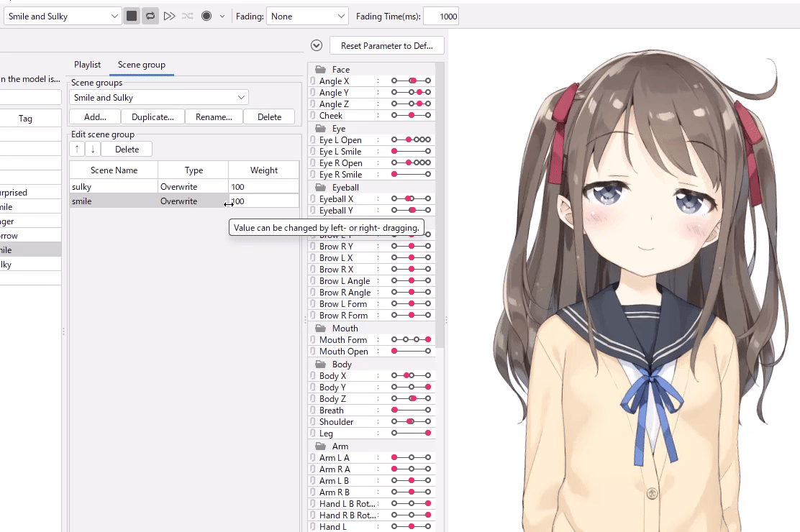
Task: Click the icon beside Mouth Form
Action: pyautogui.click(x=313, y=340)
